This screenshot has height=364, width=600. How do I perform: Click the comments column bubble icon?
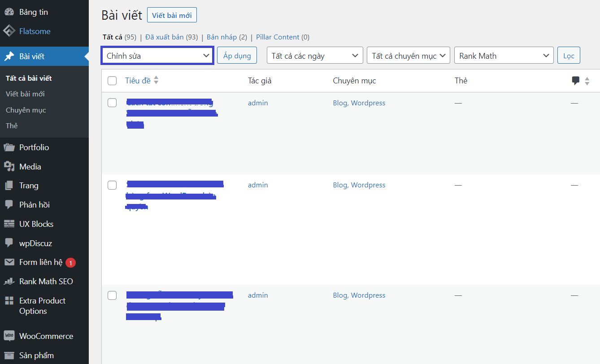tap(576, 81)
